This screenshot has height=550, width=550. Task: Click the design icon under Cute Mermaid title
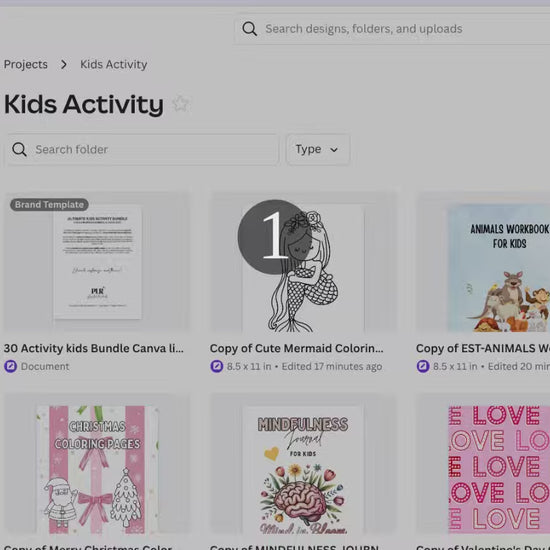(217, 366)
